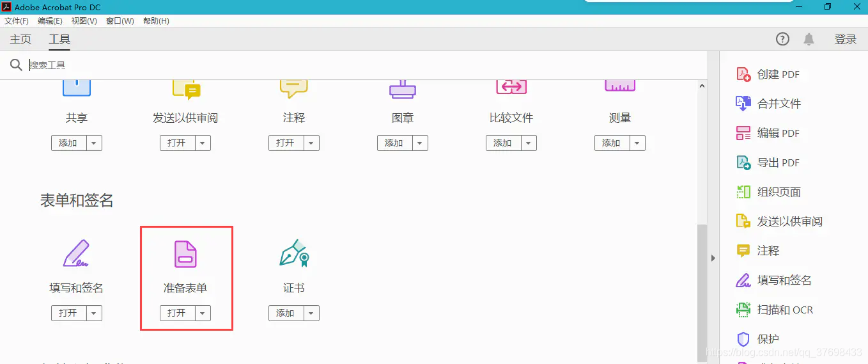The image size is (868, 364).
Task: Click the tools list scrollbar thumb
Action: click(702, 294)
